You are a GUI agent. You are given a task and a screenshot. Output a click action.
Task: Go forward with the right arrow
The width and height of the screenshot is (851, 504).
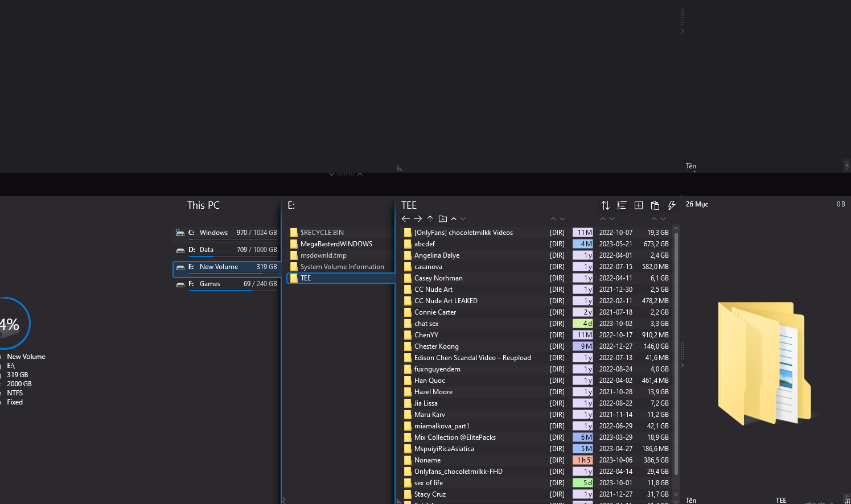tap(418, 218)
